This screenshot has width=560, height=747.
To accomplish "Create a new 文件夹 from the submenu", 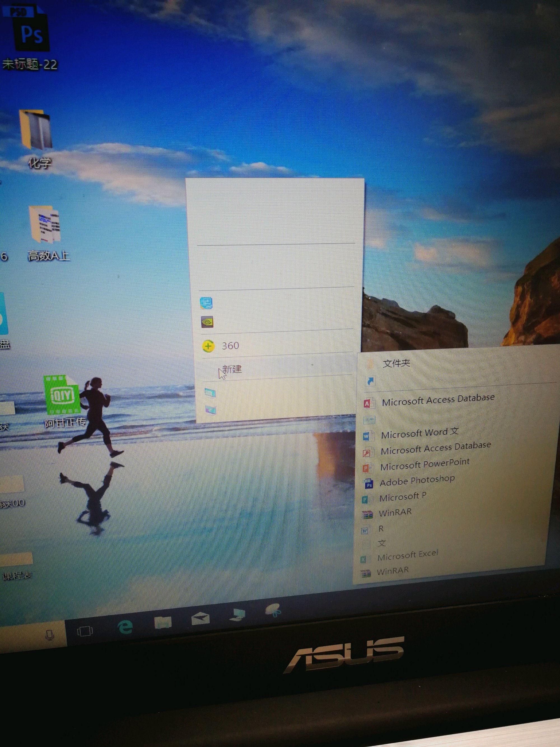I will pos(396,363).
